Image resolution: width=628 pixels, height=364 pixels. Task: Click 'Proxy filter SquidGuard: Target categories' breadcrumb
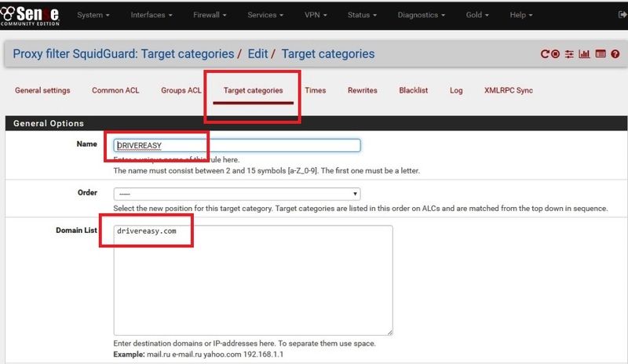click(x=123, y=53)
